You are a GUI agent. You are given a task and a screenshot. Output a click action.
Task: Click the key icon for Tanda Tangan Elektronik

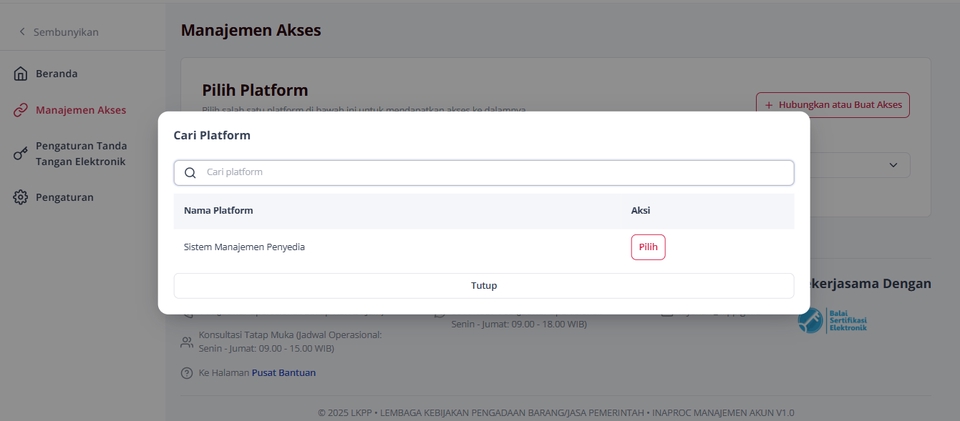coord(21,153)
